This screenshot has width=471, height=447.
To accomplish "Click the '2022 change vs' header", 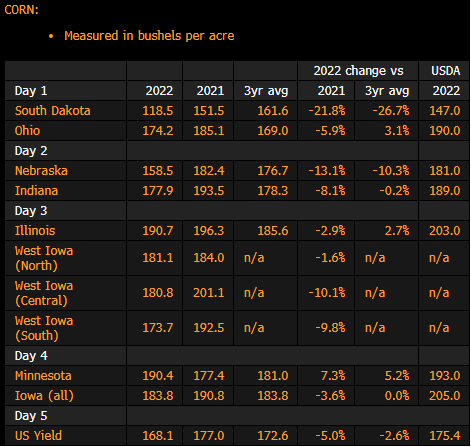I will pyautogui.click(x=358, y=71).
